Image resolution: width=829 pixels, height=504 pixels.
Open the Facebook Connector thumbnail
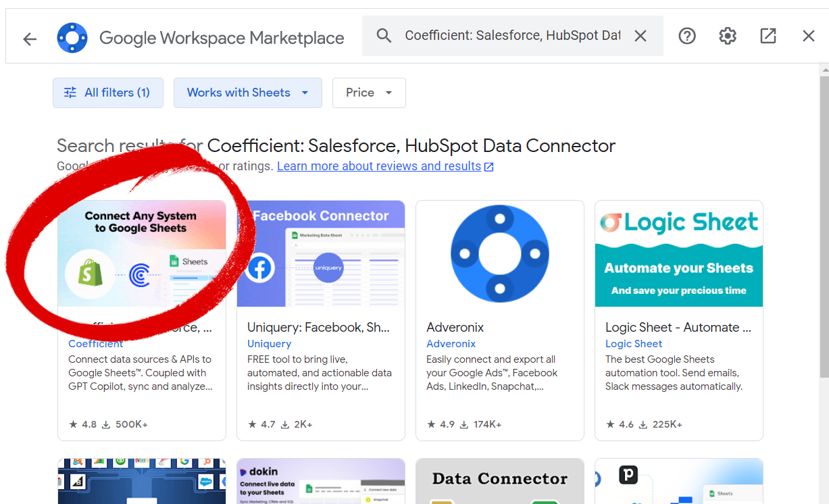point(321,253)
